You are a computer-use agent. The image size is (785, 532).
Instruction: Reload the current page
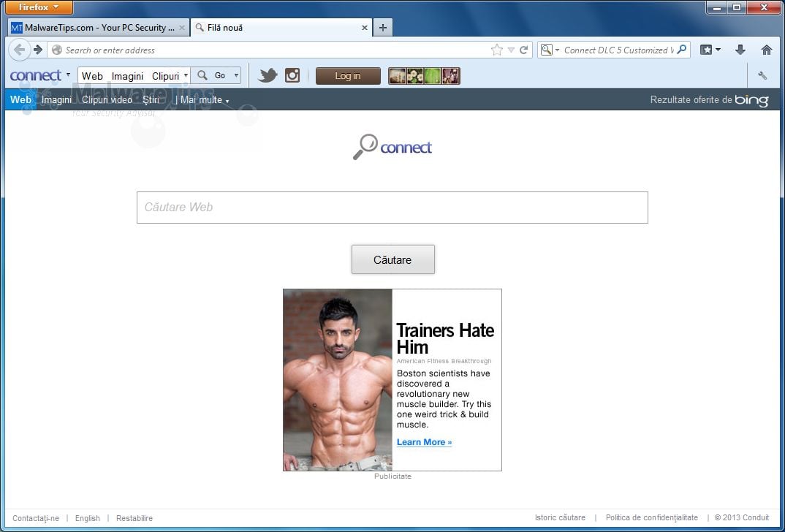[523, 50]
